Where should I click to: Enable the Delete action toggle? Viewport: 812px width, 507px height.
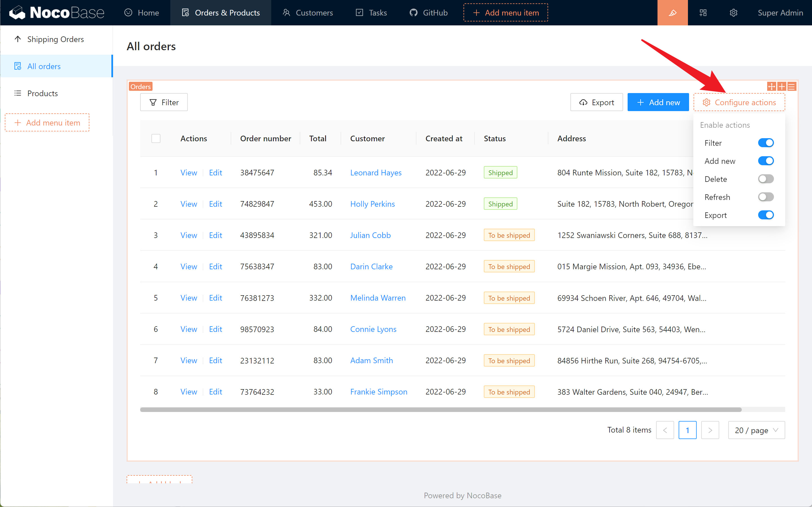[765, 179]
